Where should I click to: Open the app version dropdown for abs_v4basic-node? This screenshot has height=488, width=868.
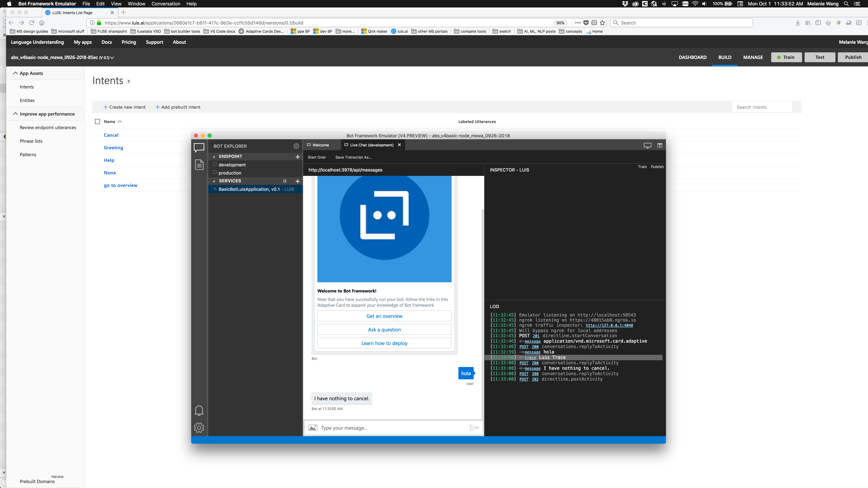coord(113,58)
